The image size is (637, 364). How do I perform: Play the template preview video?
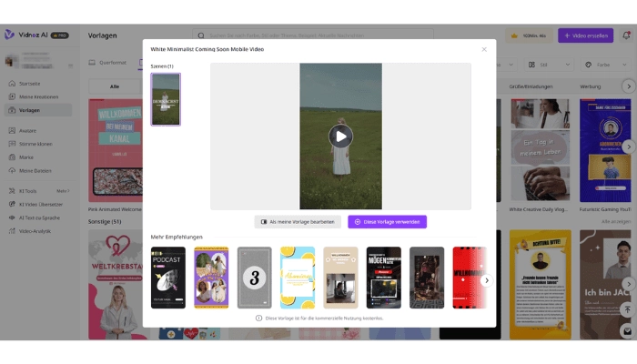point(340,136)
